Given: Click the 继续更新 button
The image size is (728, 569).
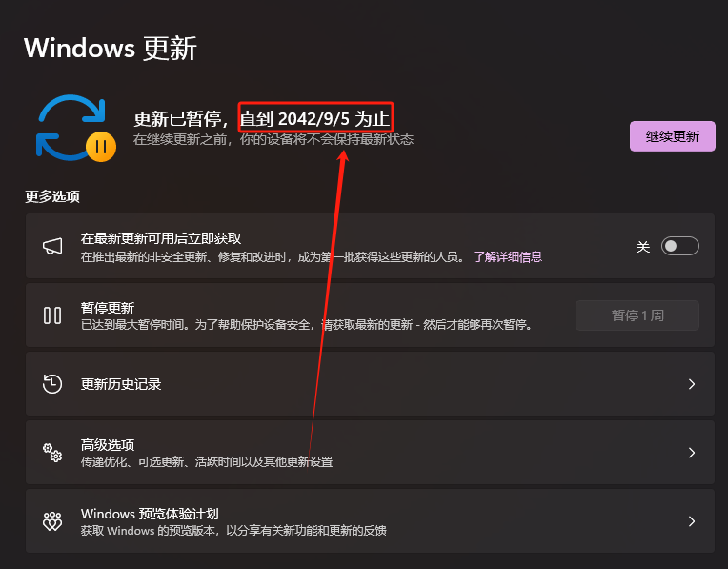Looking at the screenshot, I should (672, 136).
